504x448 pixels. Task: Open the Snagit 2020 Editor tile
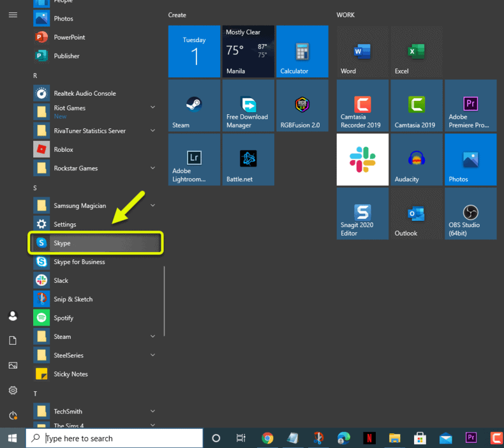coord(362,214)
